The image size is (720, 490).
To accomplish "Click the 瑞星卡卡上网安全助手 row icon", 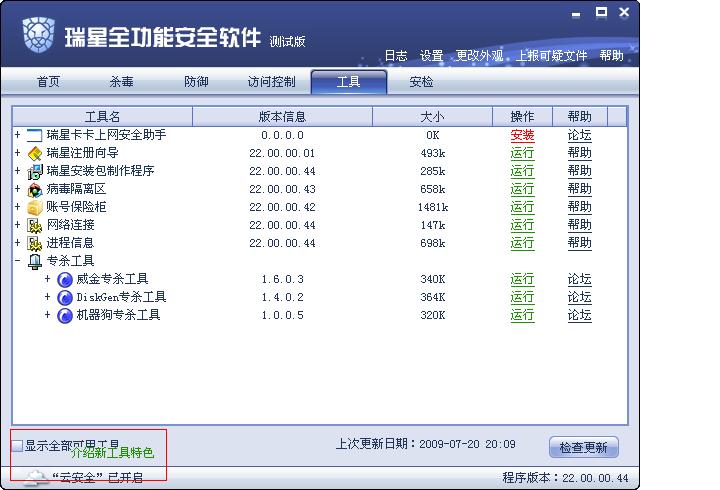I will point(34,135).
